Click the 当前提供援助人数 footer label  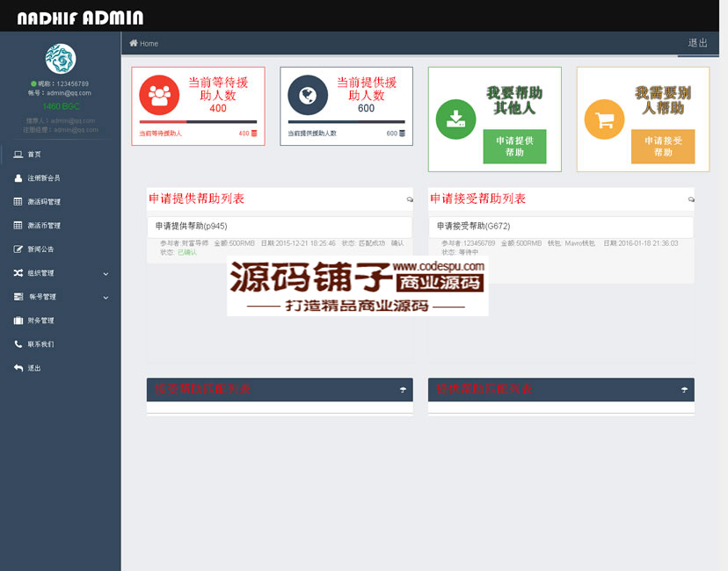[x=312, y=134]
